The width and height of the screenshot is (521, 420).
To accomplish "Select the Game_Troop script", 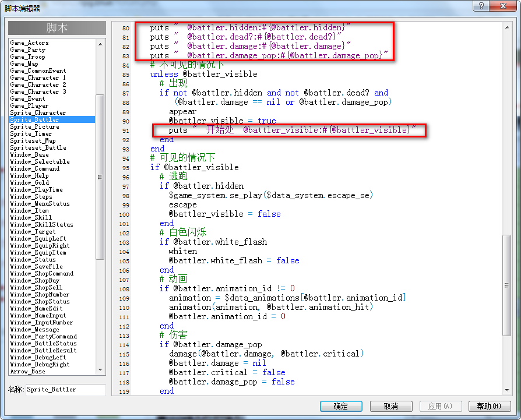I will [28, 57].
